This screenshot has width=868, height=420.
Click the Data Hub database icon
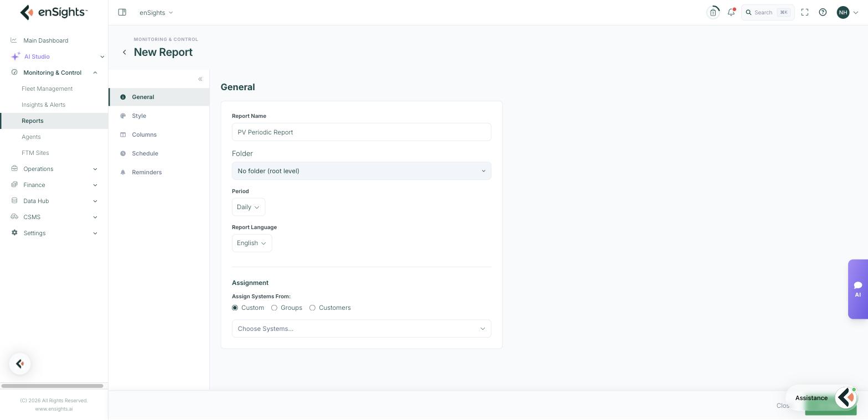pos(14,201)
